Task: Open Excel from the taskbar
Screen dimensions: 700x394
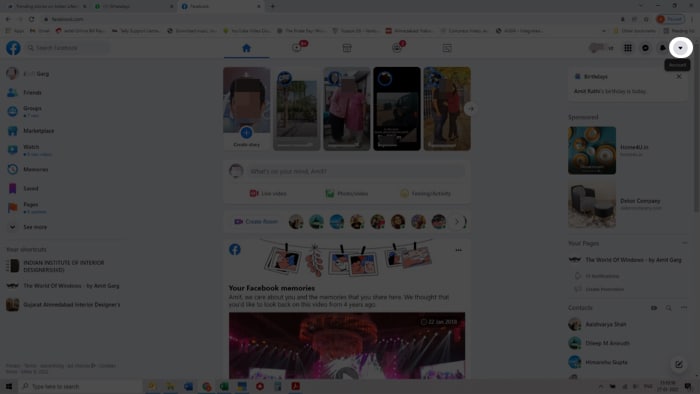Action: pyautogui.click(x=224, y=386)
